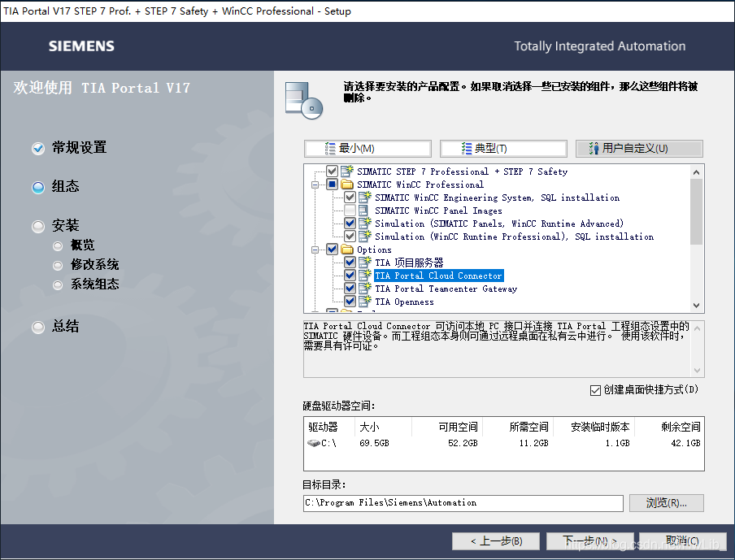
Task: Click the SIMATIC STEP 7 Professional package icon
Action: click(347, 171)
